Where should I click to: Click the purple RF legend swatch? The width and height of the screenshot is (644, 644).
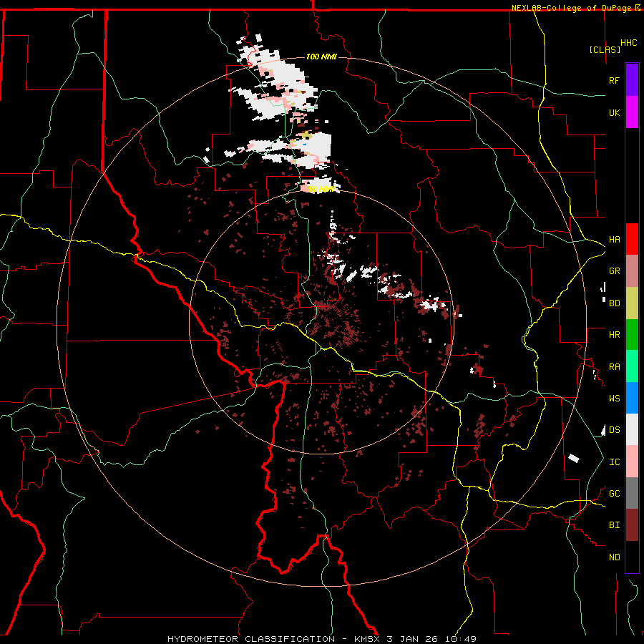point(632,80)
